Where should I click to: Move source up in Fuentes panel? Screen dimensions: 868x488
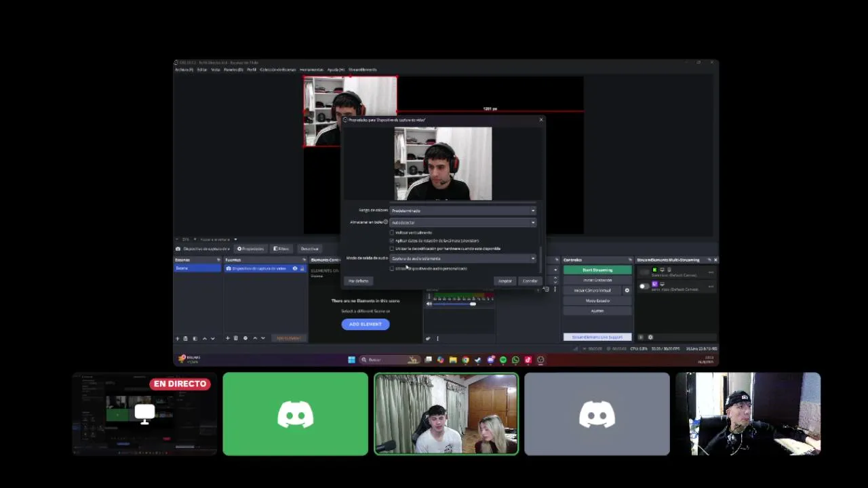pyautogui.click(x=255, y=338)
